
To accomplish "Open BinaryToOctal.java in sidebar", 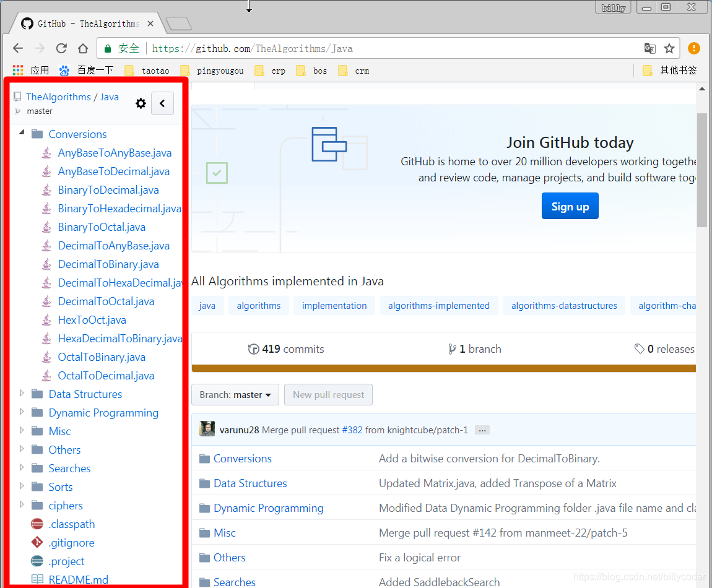I will [102, 228].
